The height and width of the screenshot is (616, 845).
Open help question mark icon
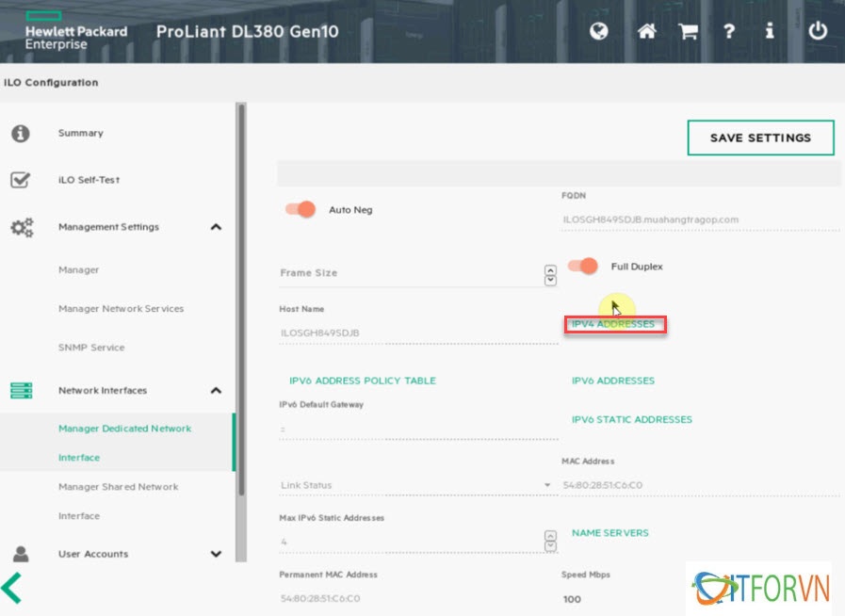pos(729,31)
